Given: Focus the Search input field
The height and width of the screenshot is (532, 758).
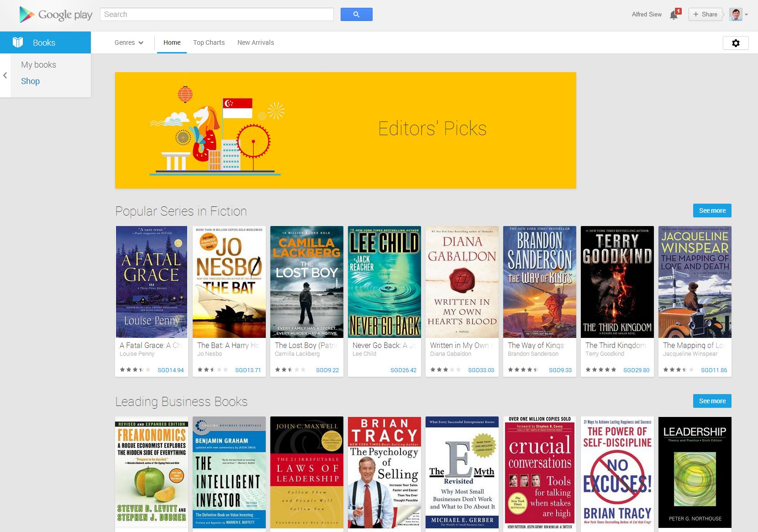Looking at the screenshot, I should click(x=217, y=14).
